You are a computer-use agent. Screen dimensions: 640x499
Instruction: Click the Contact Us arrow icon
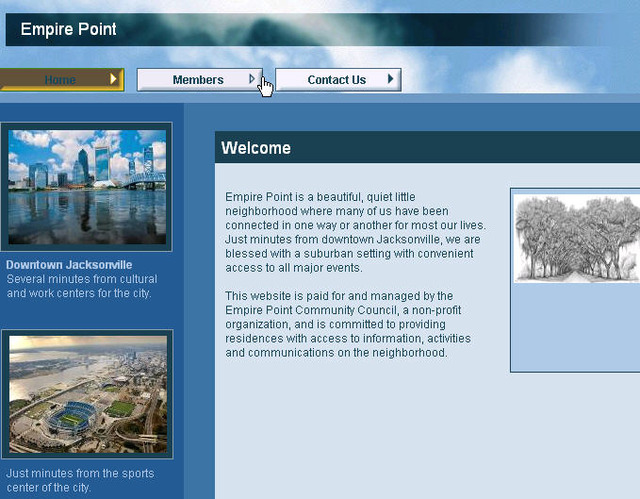[391, 79]
